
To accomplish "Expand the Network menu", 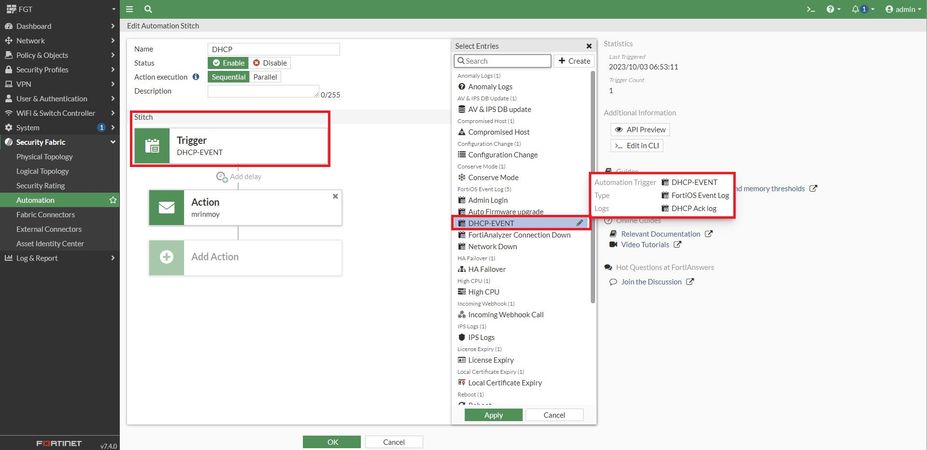I will (60, 41).
